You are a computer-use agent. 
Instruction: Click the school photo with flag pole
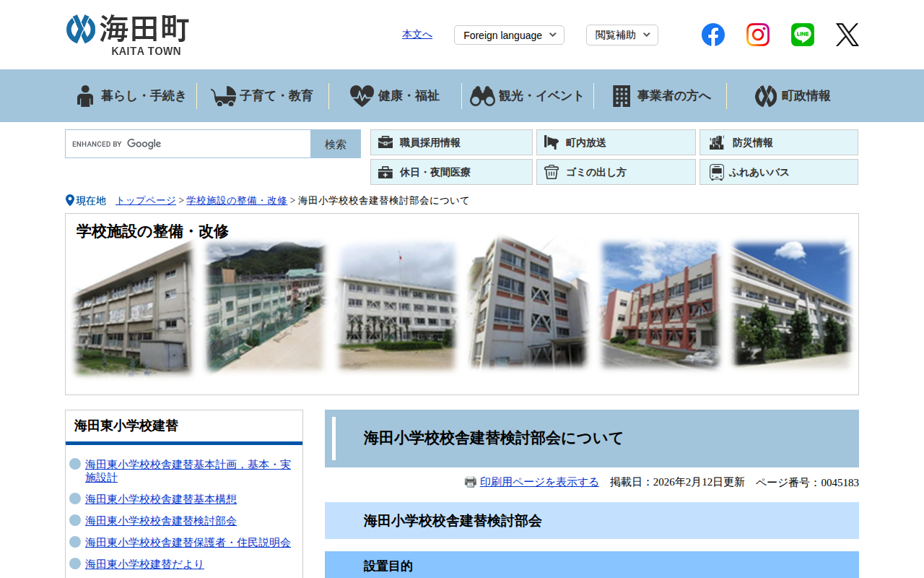pos(397,306)
